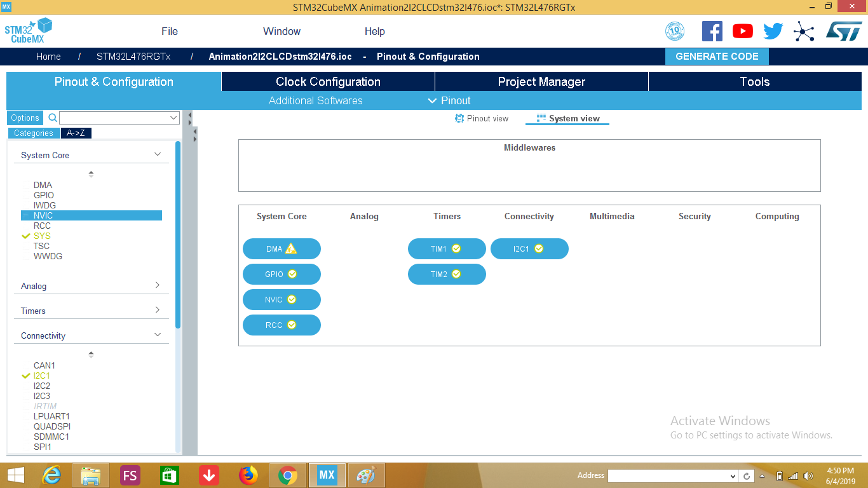
Task: Click the Windows Start button
Action: (x=15, y=475)
